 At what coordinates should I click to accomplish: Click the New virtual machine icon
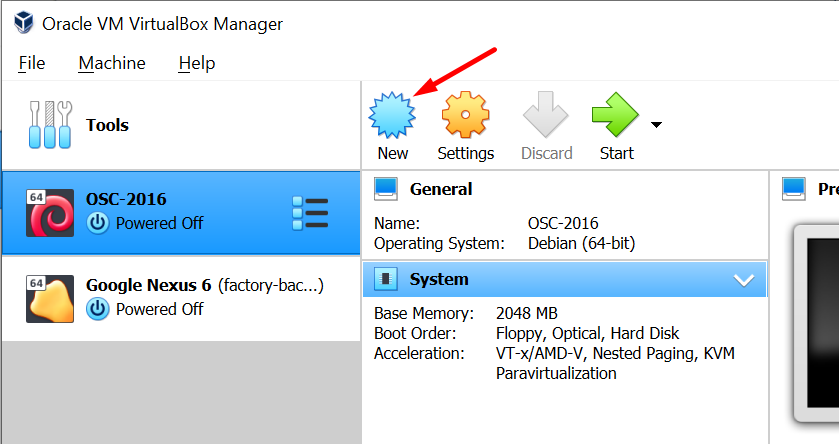click(392, 114)
